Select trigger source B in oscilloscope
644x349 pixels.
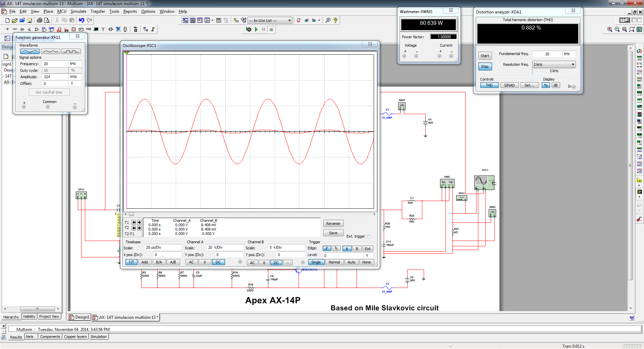(357, 249)
